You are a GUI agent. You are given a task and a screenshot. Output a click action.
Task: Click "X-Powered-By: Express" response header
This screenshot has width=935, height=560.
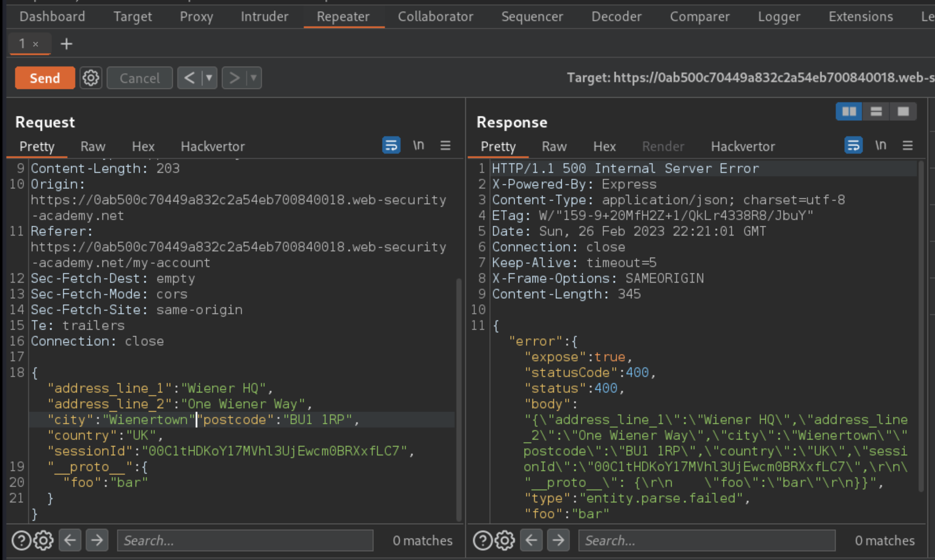[574, 185]
